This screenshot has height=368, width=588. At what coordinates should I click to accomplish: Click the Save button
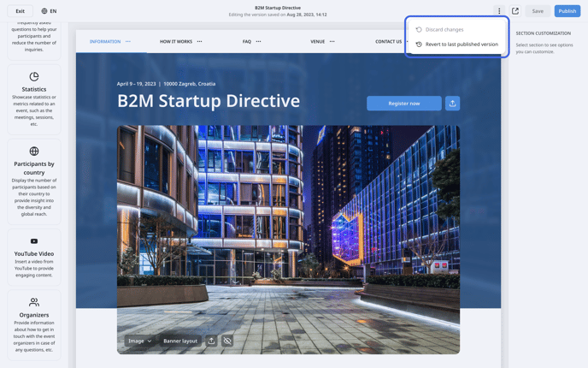[x=538, y=11]
